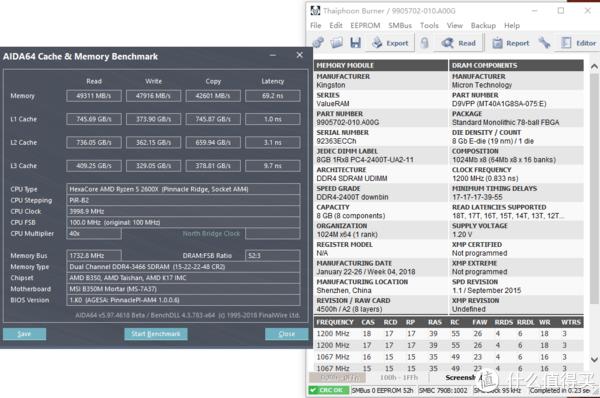Click the CAS header in timing table
600x398 pixels.
[x=368, y=322]
